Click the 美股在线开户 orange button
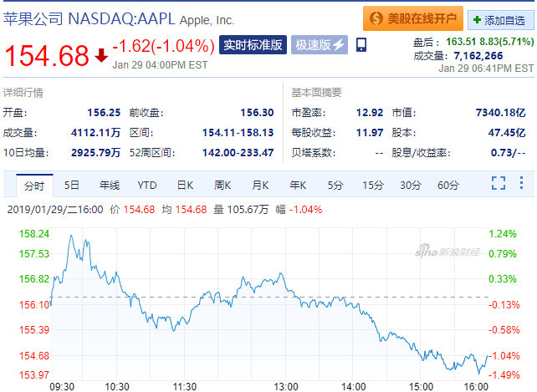Image resolution: width=537 pixels, height=392 pixels. pos(413,18)
